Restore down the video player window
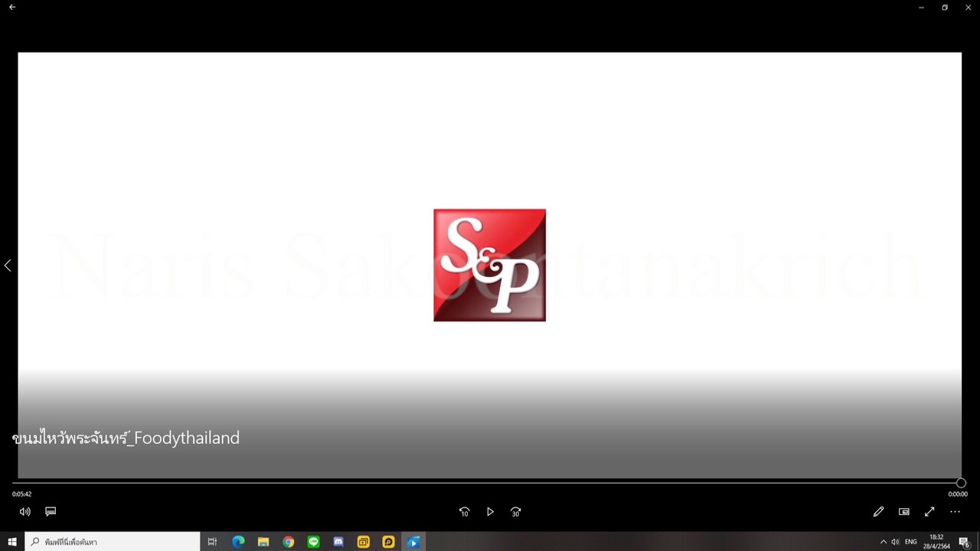This screenshot has width=980, height=551. click(945, 7)
